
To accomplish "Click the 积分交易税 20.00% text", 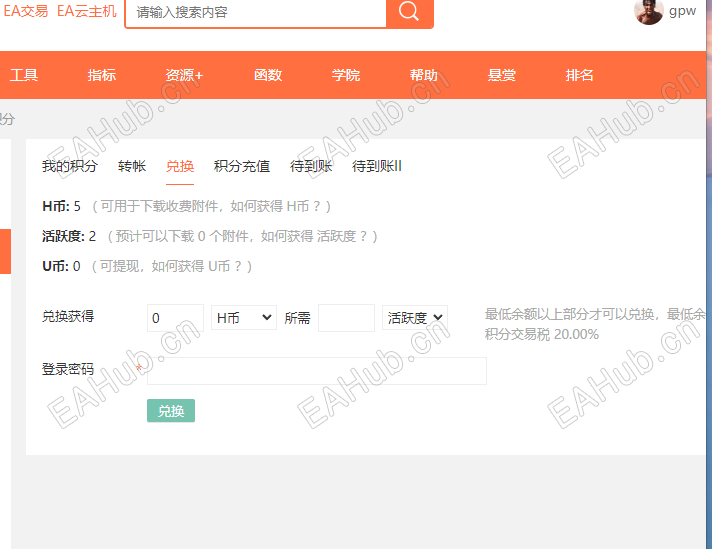I will point(542,334).
